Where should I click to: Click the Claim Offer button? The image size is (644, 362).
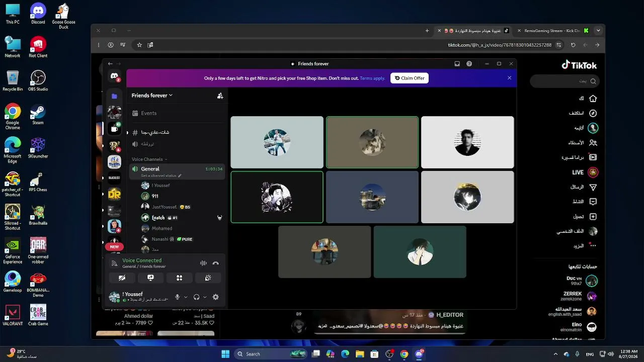pyautogui.click(x=410, y=78)
